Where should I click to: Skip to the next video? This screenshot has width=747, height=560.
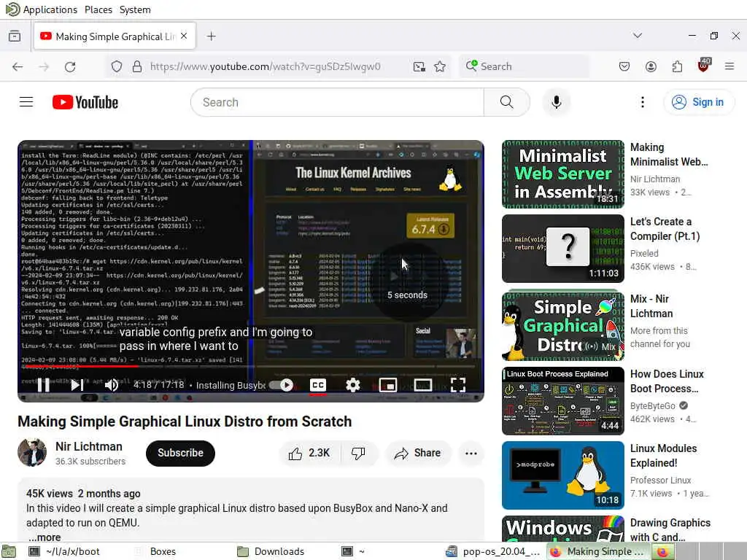click(77, 385)
